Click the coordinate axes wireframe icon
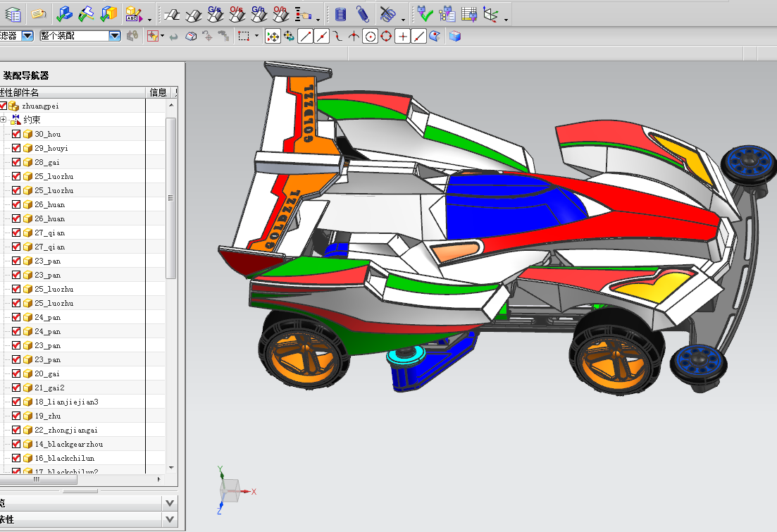 click(490, 14)
